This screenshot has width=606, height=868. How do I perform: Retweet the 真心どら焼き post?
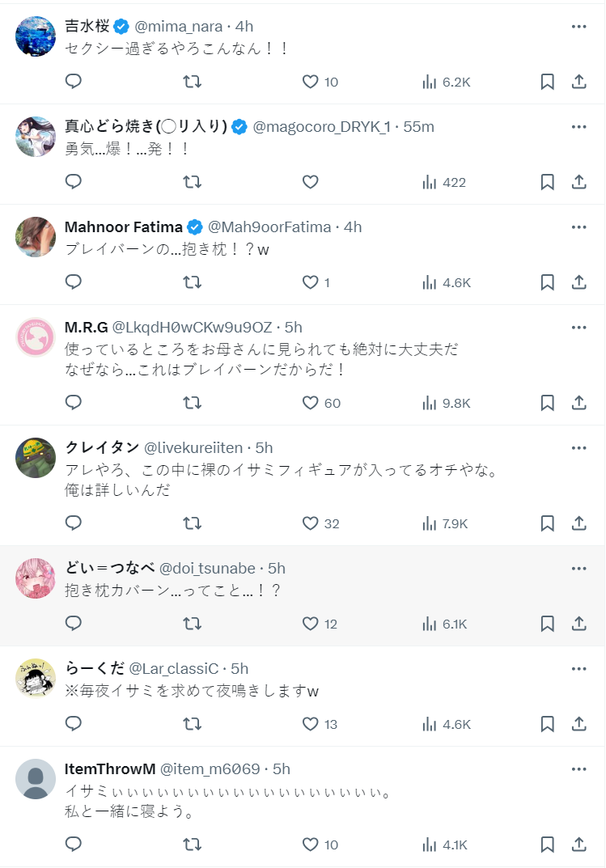click(193, 182)
